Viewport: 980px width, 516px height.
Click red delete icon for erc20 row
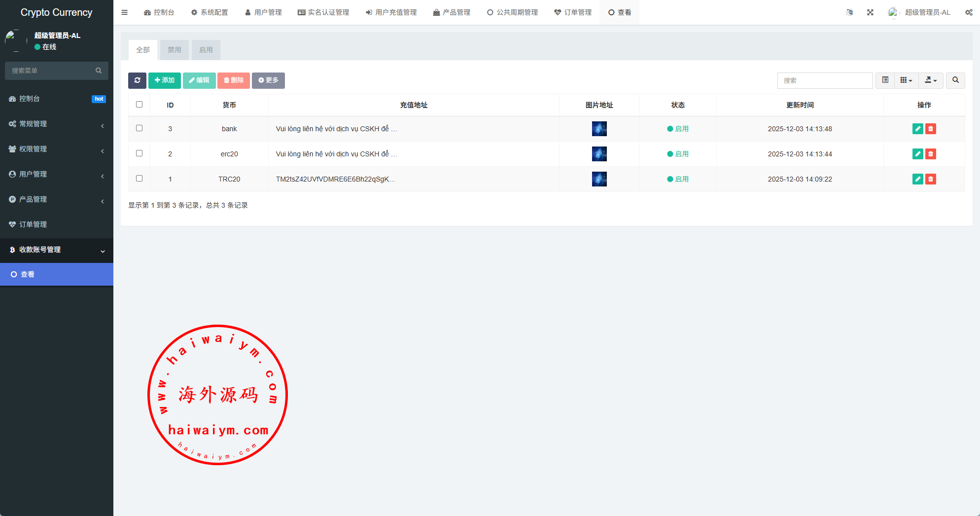pos(930,154)
